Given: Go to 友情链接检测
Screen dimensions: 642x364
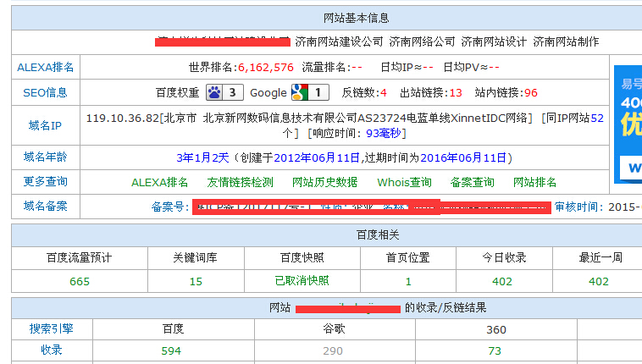Looking at the screenshot, I should 241,182.
